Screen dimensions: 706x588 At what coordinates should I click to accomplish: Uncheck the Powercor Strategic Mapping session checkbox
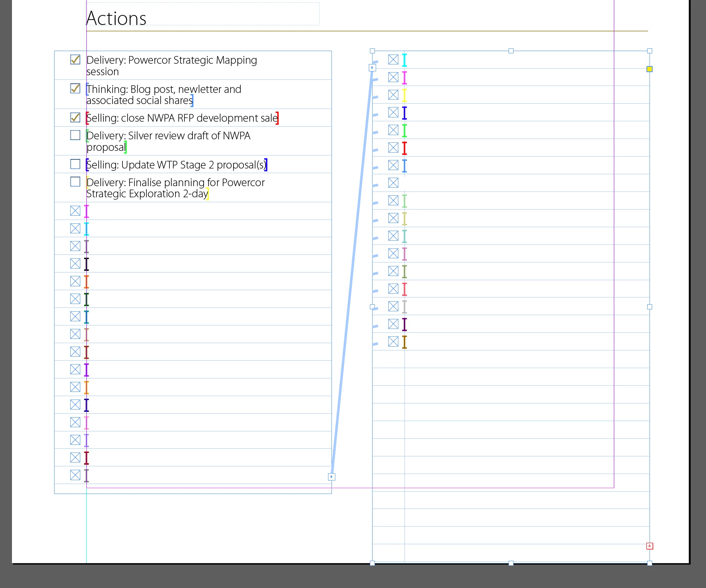(75, 59)
